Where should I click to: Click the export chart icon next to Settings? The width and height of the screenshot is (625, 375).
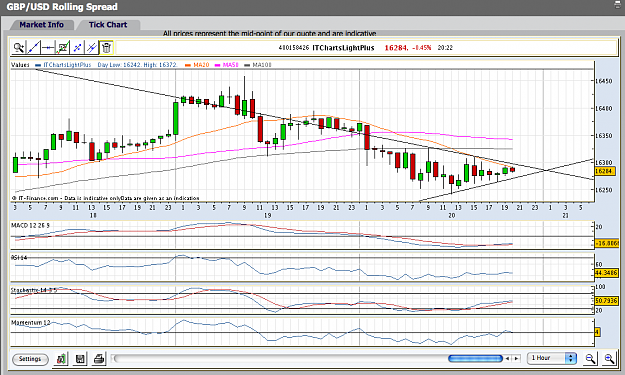click(x=61, y=359)
